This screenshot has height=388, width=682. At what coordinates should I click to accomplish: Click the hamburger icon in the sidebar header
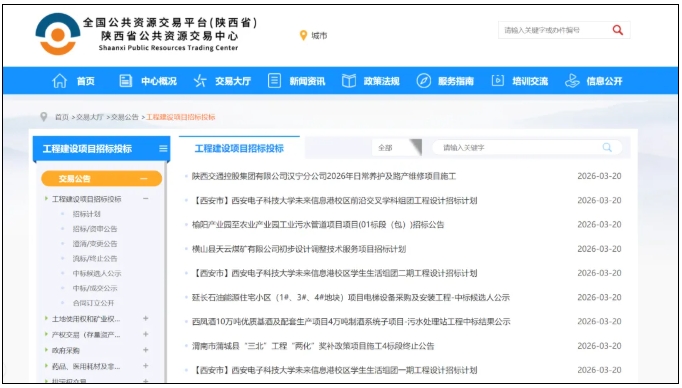[163, 149]
